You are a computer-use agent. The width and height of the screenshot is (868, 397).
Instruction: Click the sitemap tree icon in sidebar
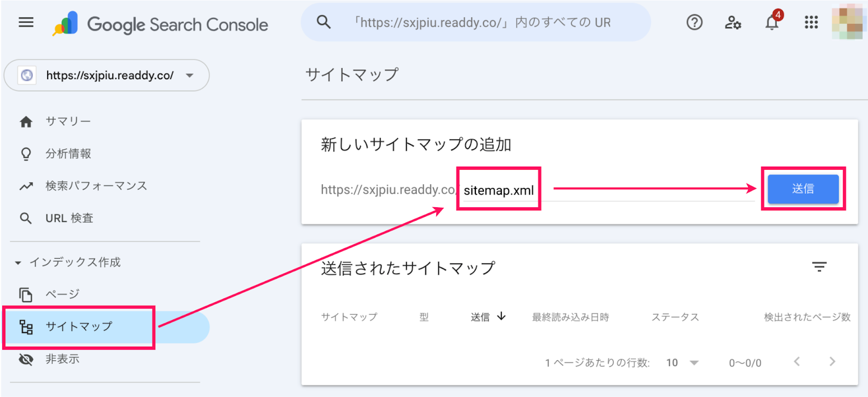26,327
